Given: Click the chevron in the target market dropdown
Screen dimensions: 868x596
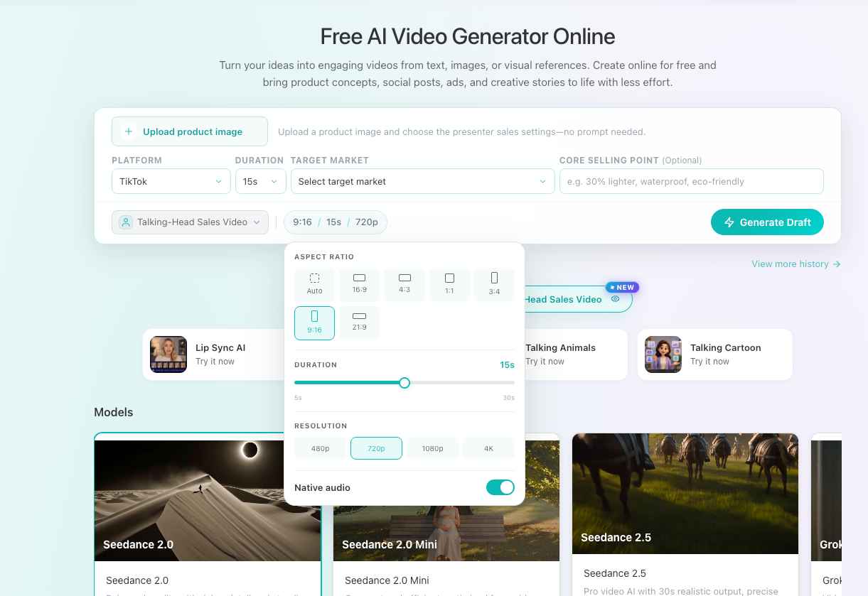Looking at the screenshot, I should point(542,181).
